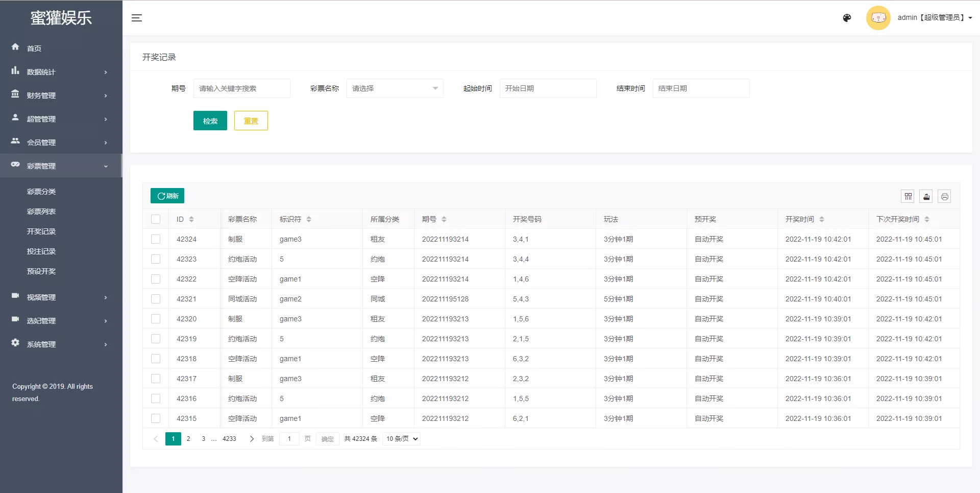Click the print table icon

coord(944,196)
